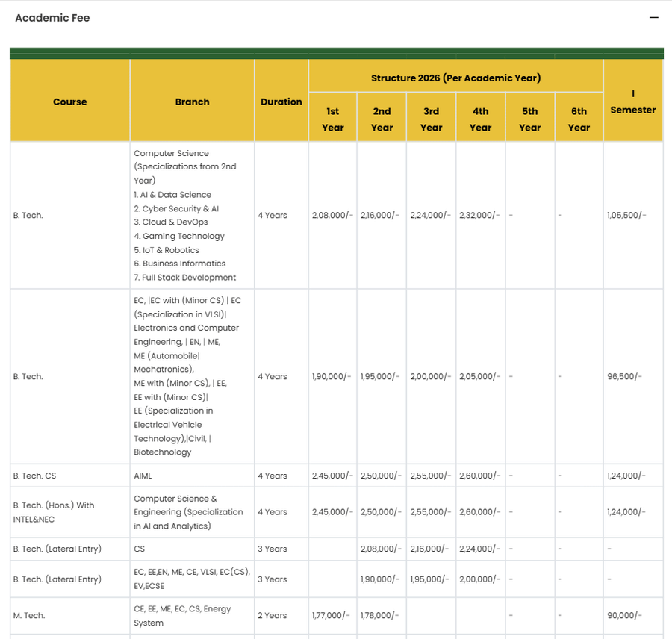Click the Duration column header

[x=281, y=102]
